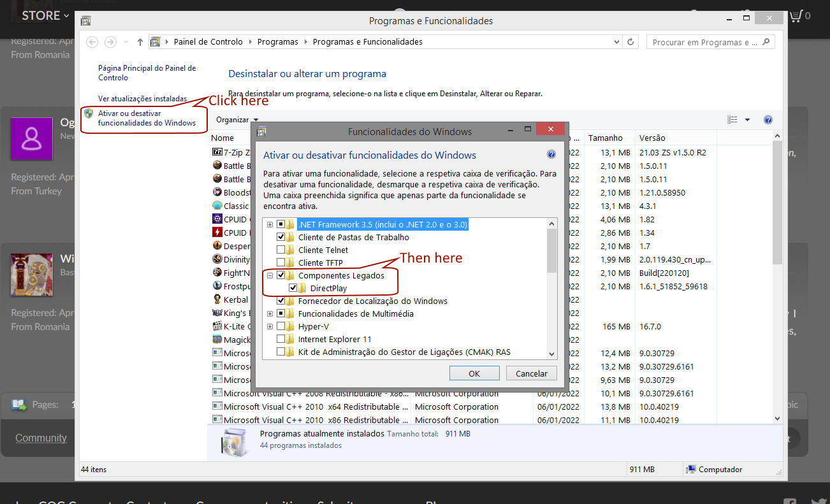Toggle the DirectPlay checkbox
This screenshot has height=504, width=830.
coord(293,288)
